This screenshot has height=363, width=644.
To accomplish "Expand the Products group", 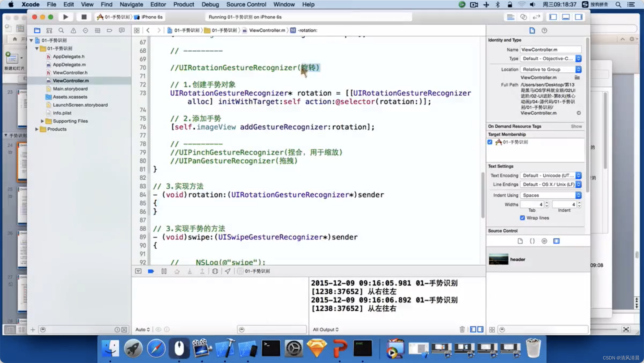I will tap(37, 129).
